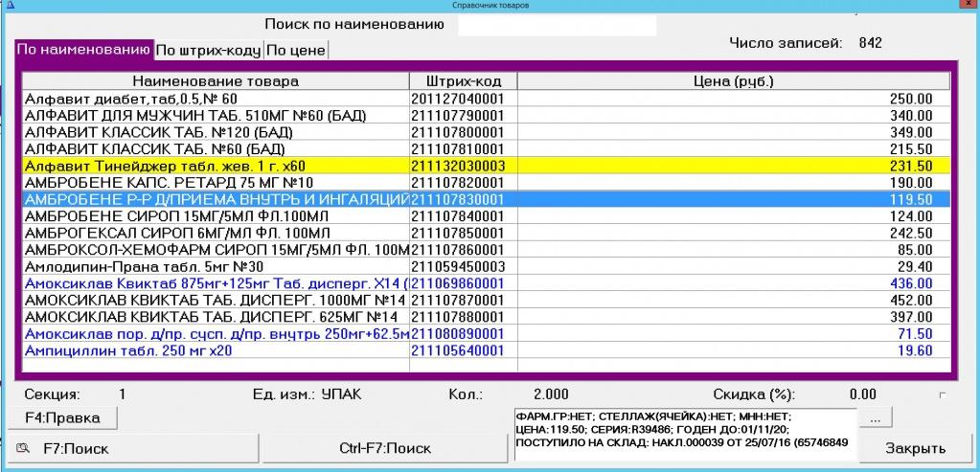Focus the Поиск по наименованию search field

[x=557, y=25]
